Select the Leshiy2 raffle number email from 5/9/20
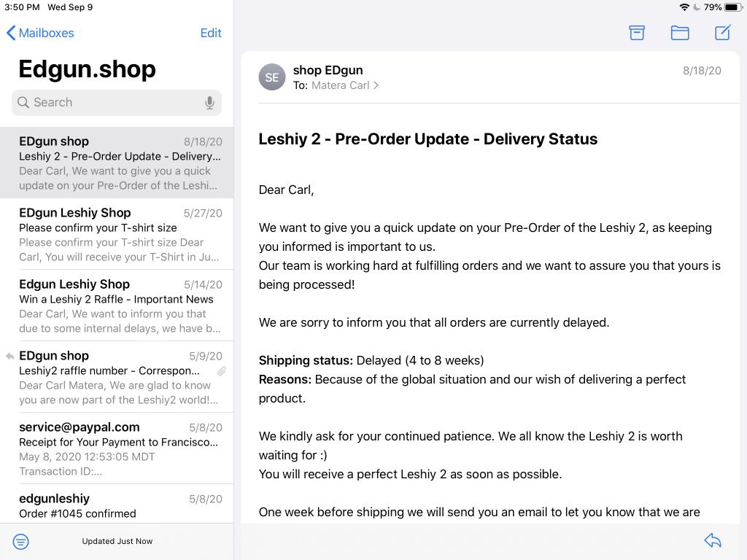Screen dimensions: 747x560 pos(117,377)
